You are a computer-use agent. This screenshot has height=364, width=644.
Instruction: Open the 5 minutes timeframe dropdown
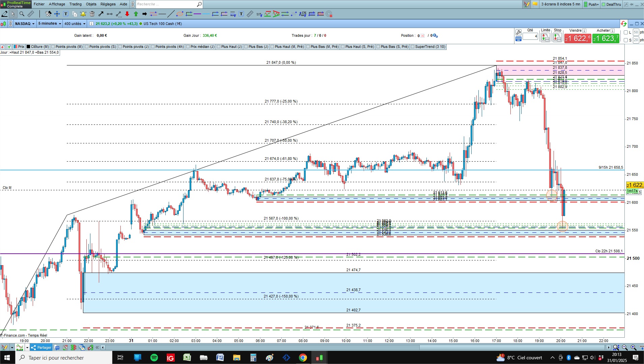click(x=49, y=24)
